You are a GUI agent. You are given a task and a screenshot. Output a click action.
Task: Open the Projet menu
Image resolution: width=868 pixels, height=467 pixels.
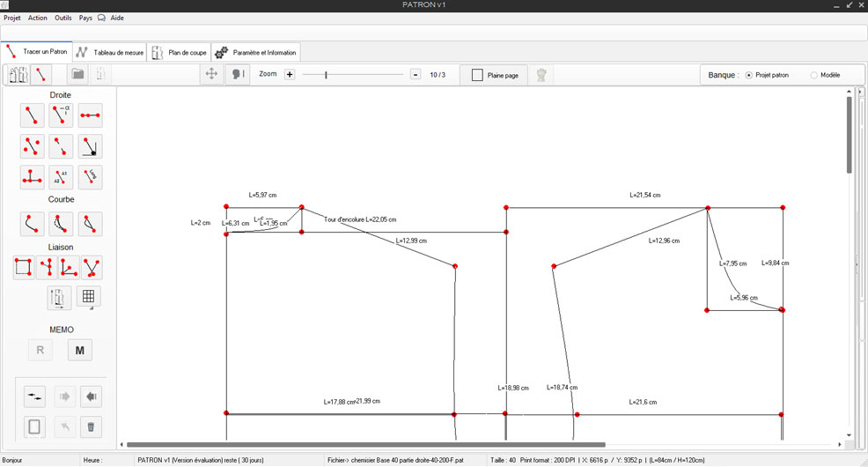[x=12, y=18]
